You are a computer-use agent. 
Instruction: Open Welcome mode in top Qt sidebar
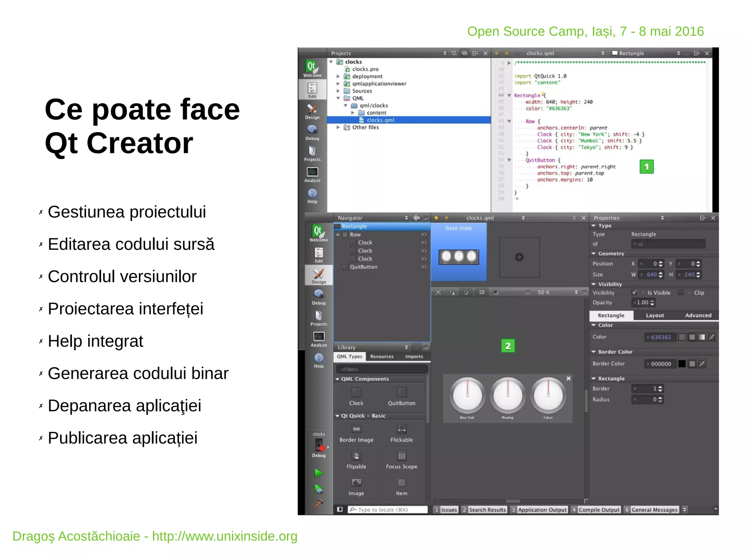pos(312,68)
